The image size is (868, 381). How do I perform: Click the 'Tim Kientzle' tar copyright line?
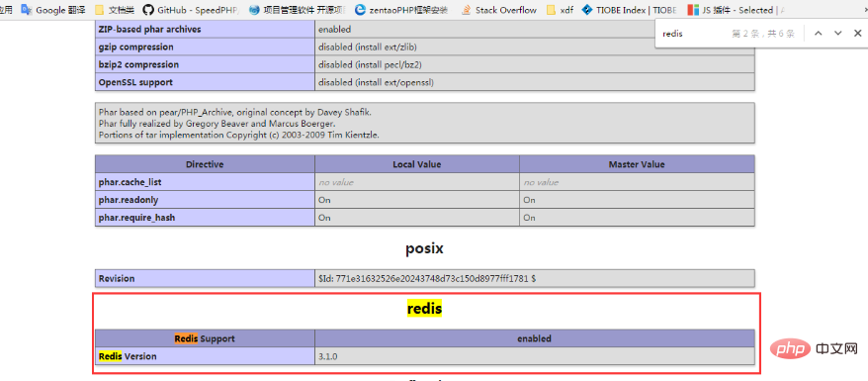point(238,135)
